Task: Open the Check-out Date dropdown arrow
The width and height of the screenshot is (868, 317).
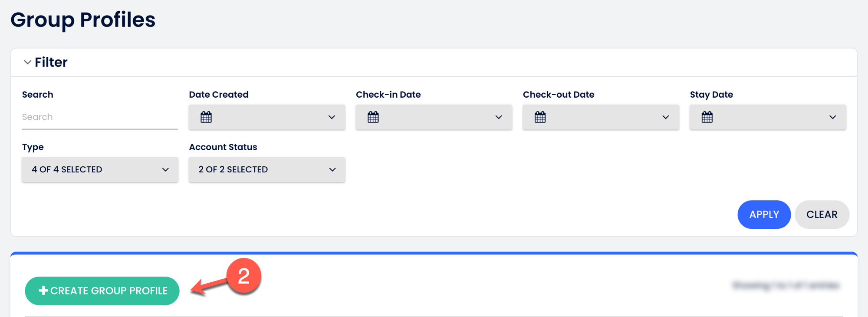Action: pyautogui.click(x=665, y=117)
